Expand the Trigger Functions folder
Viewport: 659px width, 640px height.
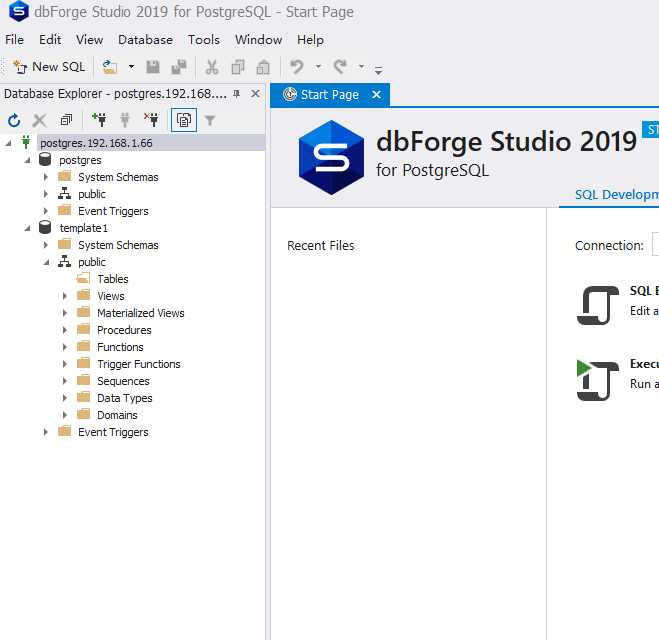[65, 364]
